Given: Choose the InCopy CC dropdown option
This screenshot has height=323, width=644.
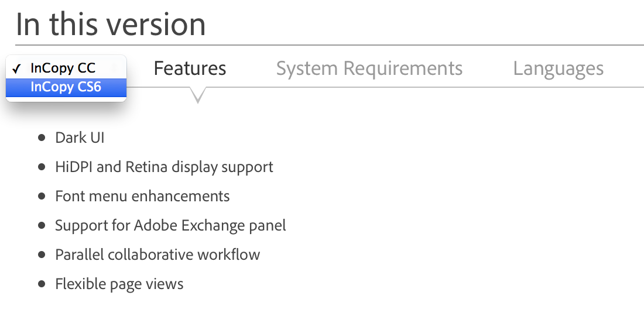Looking at the screenshot, I should click(63, 68).
